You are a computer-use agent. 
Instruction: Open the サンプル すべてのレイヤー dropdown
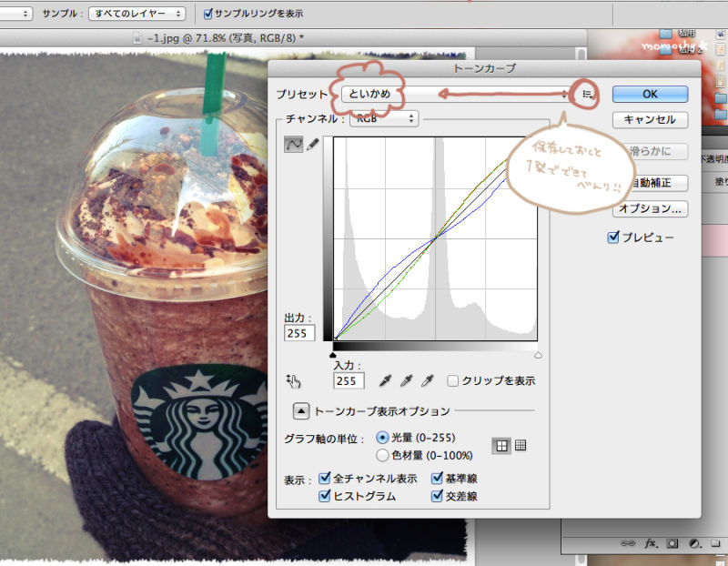point(137,14)
